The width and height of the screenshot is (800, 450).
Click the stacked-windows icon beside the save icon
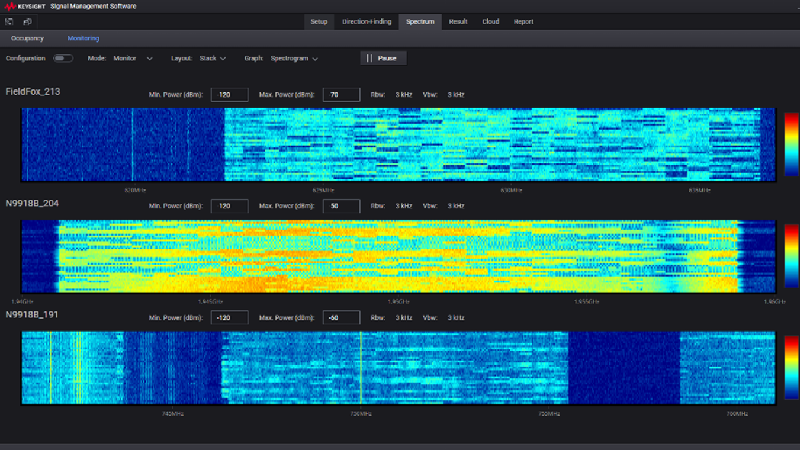pos(28,21)
